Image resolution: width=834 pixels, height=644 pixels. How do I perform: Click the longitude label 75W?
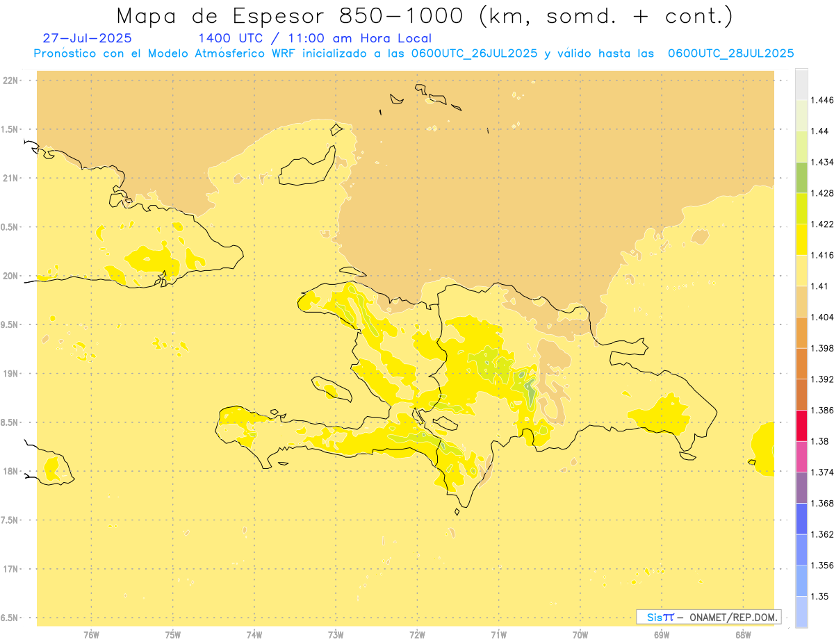point(173,635)
